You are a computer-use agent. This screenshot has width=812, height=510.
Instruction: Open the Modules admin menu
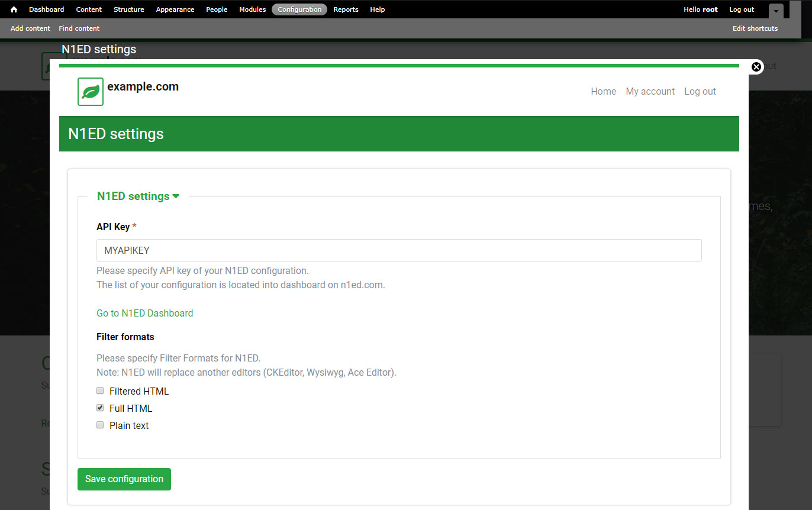[x=253, y=9]
